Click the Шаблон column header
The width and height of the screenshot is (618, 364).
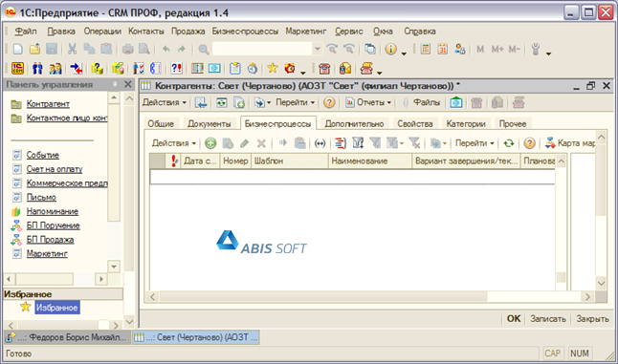290,161
